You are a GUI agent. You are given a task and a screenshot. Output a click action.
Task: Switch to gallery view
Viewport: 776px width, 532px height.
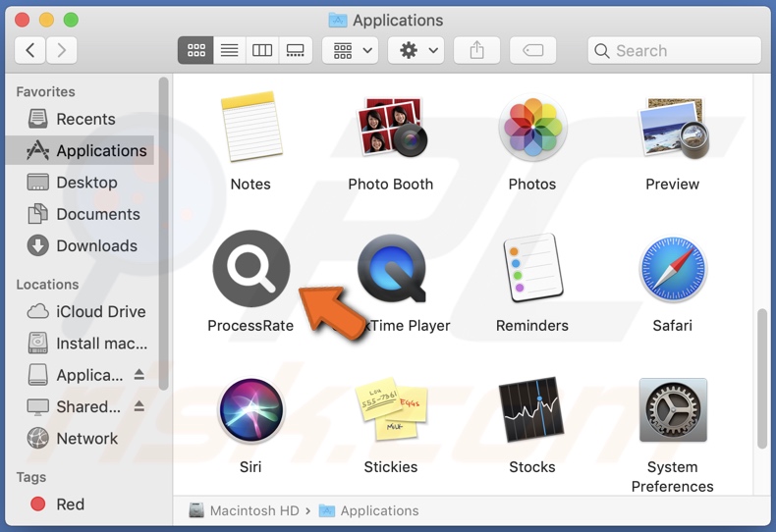tap(296, 50)
